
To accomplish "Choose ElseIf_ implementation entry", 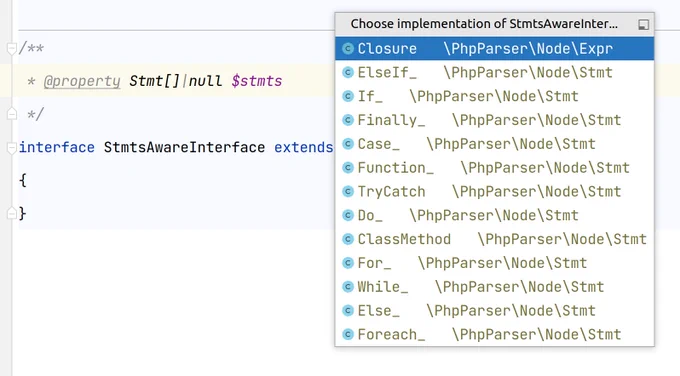I will [494, 72].
